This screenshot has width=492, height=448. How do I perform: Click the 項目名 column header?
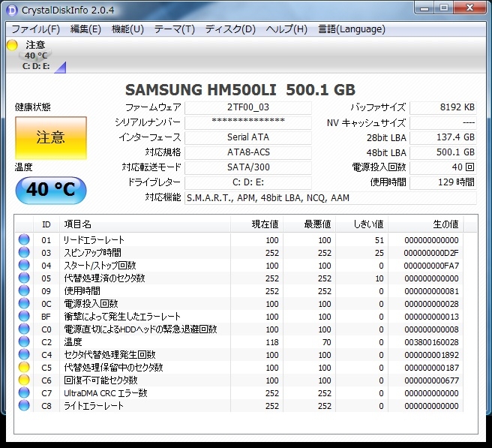(x=145, y=224)
